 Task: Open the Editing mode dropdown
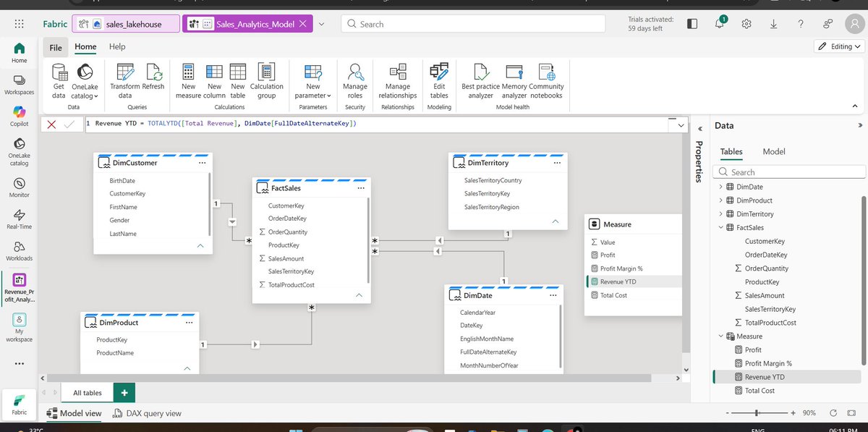pyautogui.click(x=839, y=46)
